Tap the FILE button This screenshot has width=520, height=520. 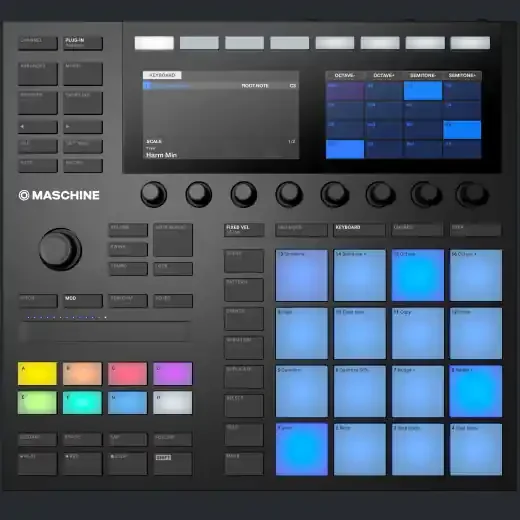38,146
